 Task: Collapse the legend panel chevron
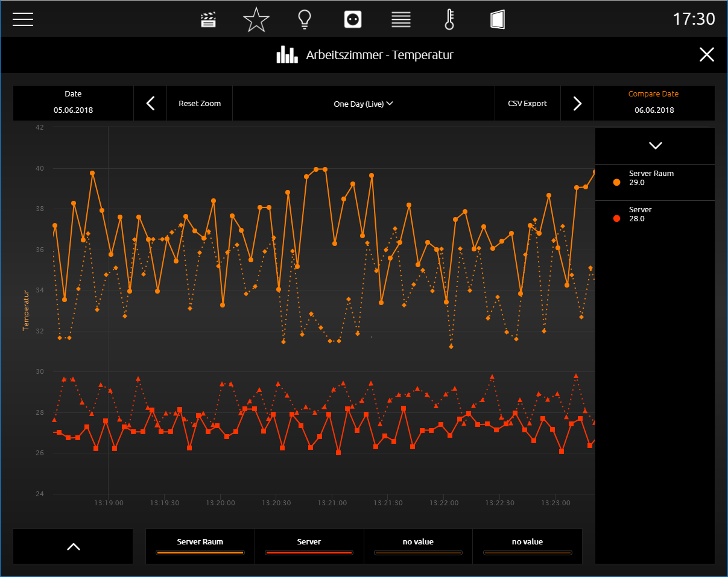[655, 146]
